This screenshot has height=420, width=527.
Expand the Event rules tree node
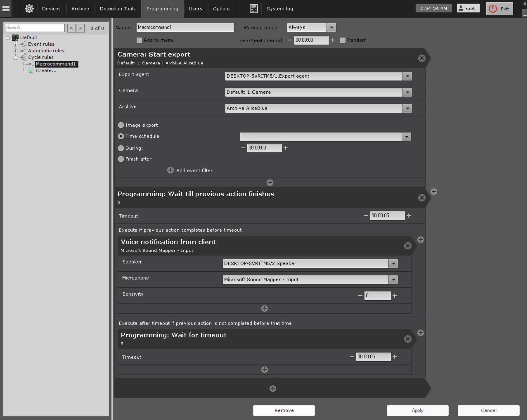click(15, 44)
